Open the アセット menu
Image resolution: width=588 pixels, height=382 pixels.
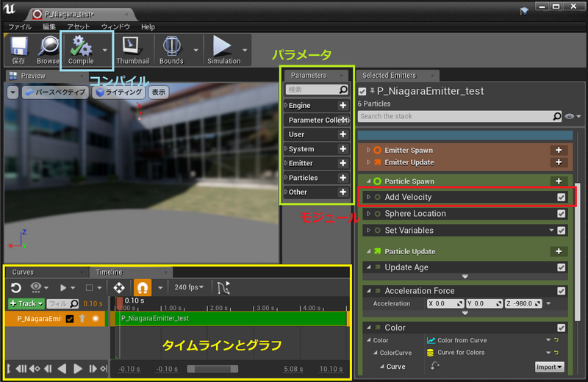tap(79, 26)
